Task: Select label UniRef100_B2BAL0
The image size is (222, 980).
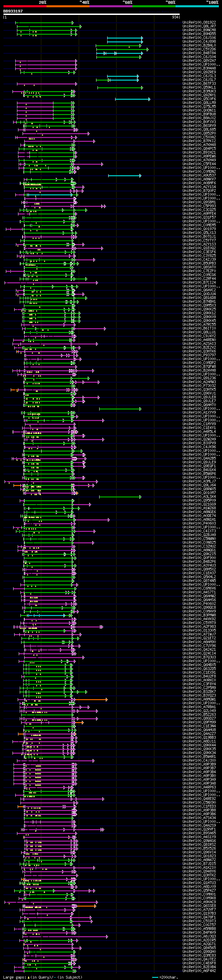Action: tap(199, 45)
